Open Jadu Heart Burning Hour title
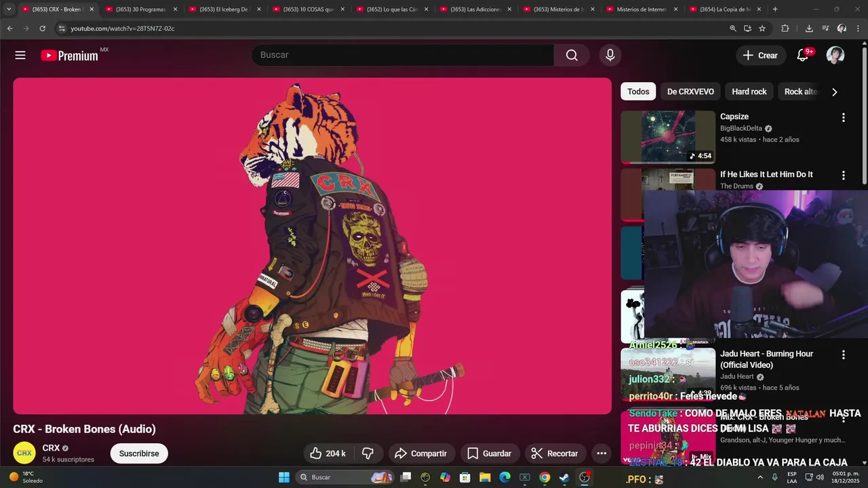 [766, 359]
